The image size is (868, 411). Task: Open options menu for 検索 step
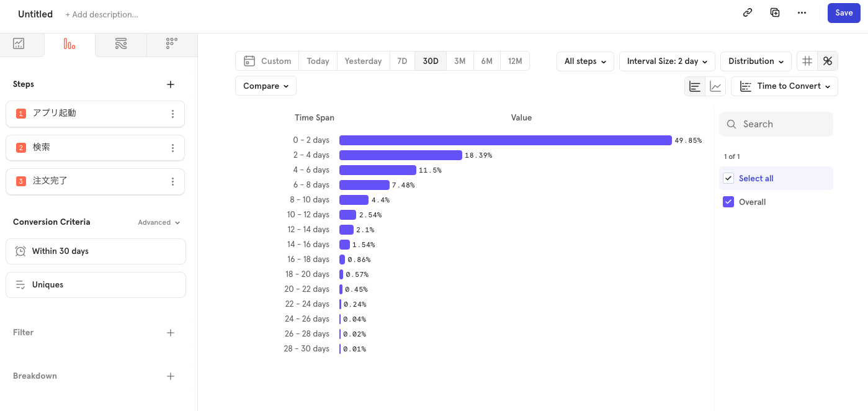pyautogui.click(x=172, y=148)
